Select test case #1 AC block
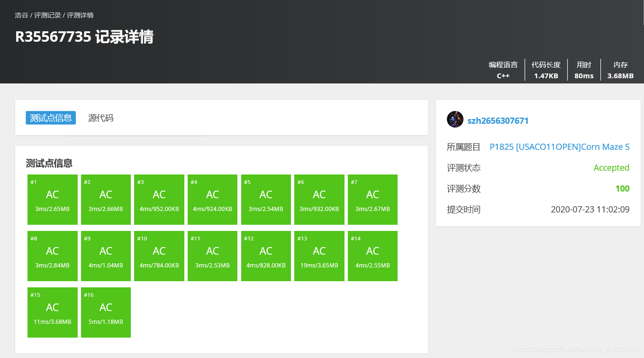 click(53, 200)
